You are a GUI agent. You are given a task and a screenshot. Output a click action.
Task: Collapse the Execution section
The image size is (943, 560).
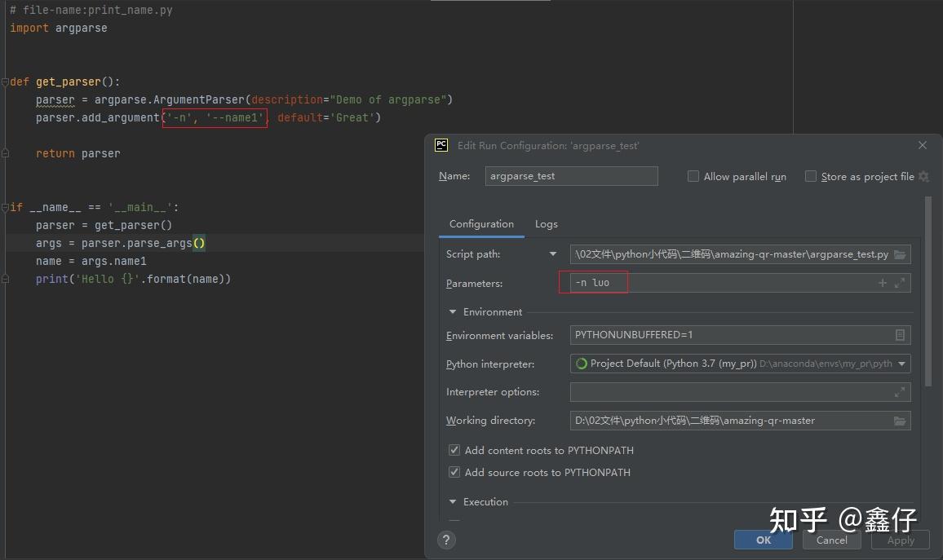pyautogui.click(x=452, y=501)
